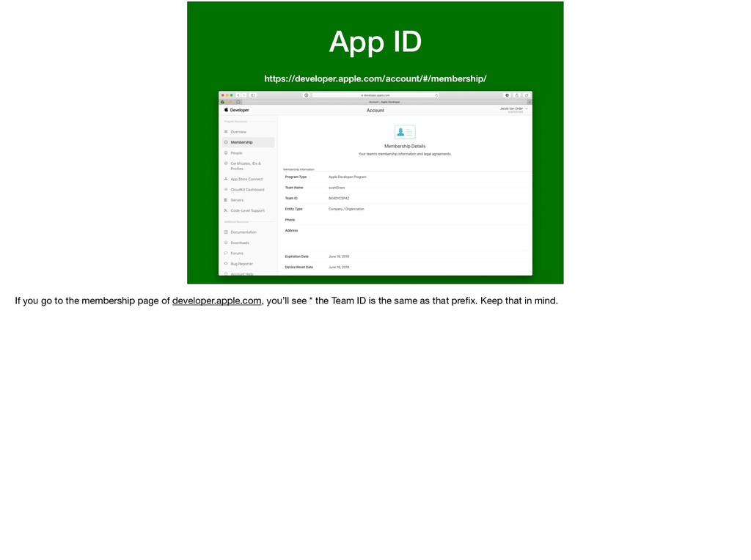This screenshot has width=751, height=560.
Task: Show all tabs with the tab overview icon
Action: [527, 95]
